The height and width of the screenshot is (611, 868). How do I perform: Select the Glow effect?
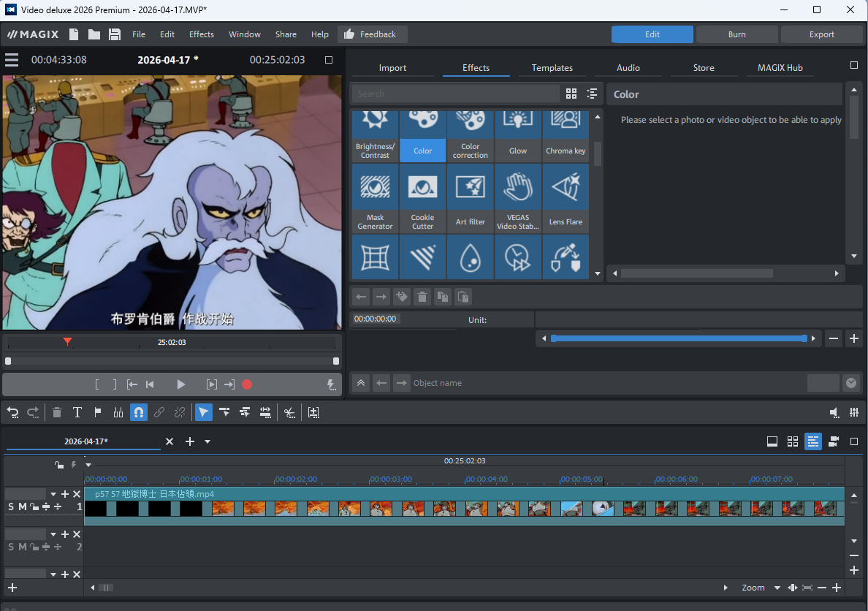click(x=517, y=136)
